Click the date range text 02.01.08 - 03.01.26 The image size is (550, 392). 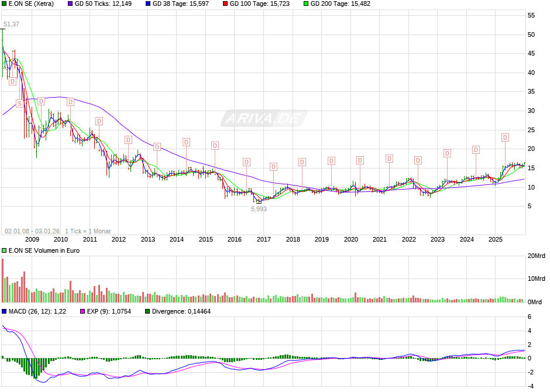[x=32, y=232]
